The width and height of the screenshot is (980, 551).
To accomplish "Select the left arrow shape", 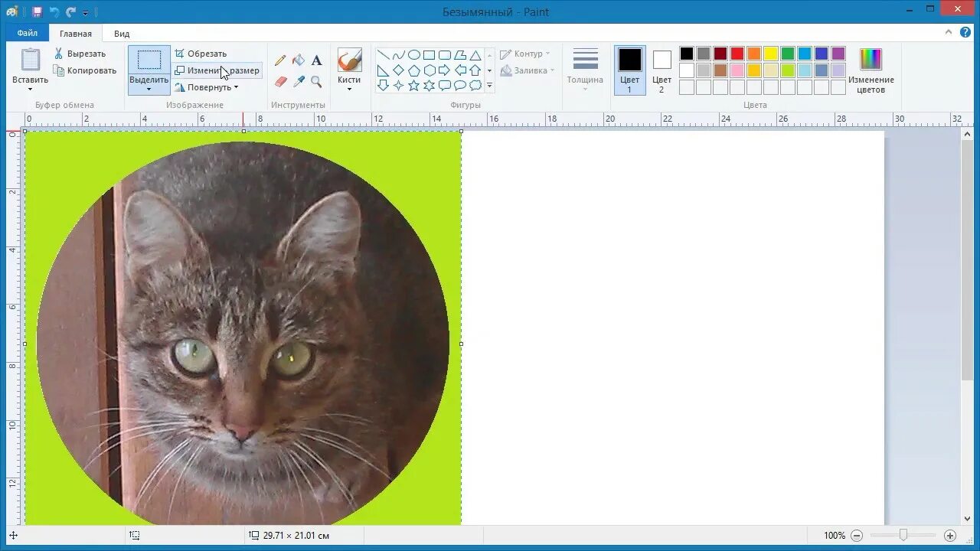I will [x=460, y=70].
